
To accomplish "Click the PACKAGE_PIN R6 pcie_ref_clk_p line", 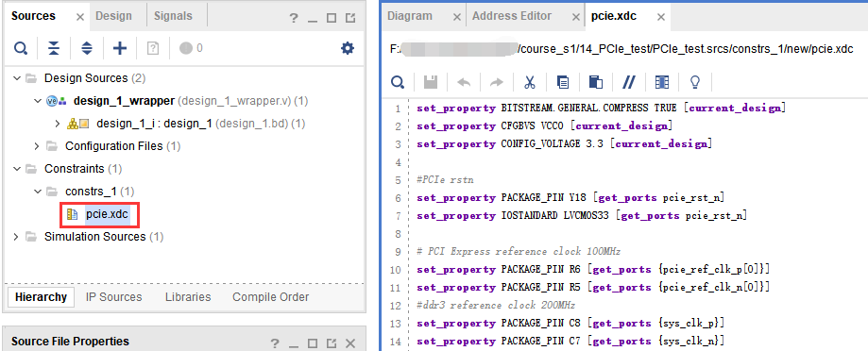I will (x=593, y=269).
